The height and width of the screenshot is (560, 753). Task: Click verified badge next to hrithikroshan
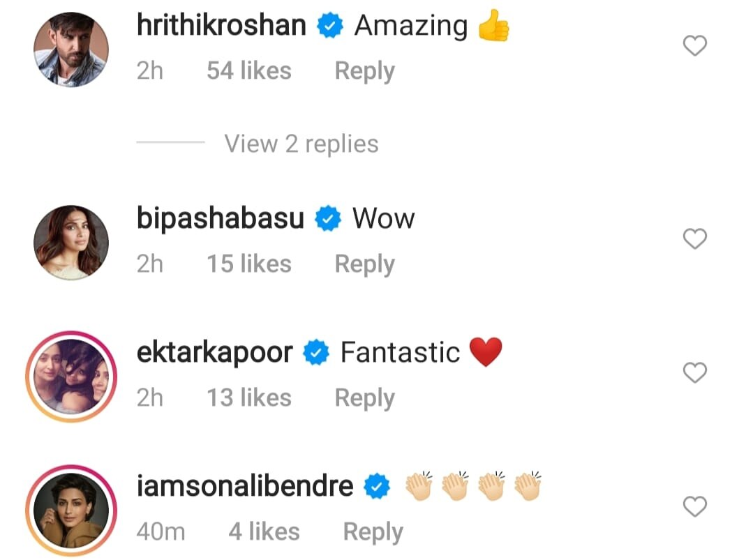point(330,25)
